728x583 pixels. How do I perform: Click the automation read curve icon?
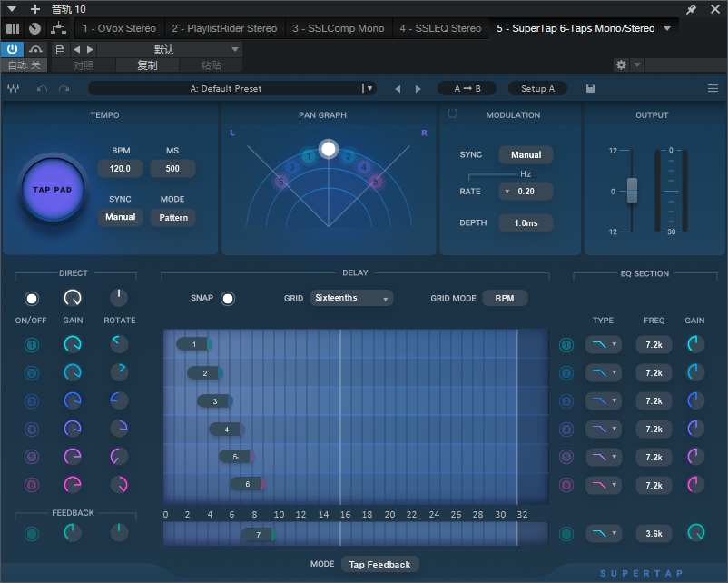click(x=35, y=49)
